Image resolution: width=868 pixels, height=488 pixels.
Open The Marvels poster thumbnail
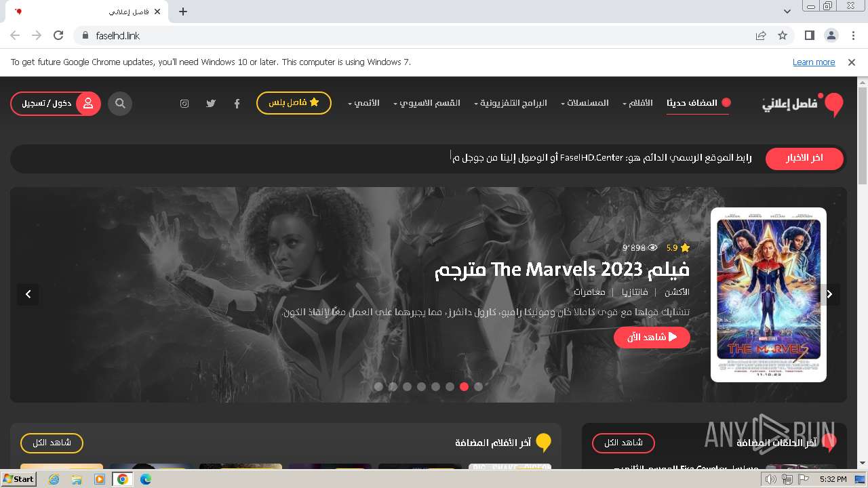(x=768, y=295)
